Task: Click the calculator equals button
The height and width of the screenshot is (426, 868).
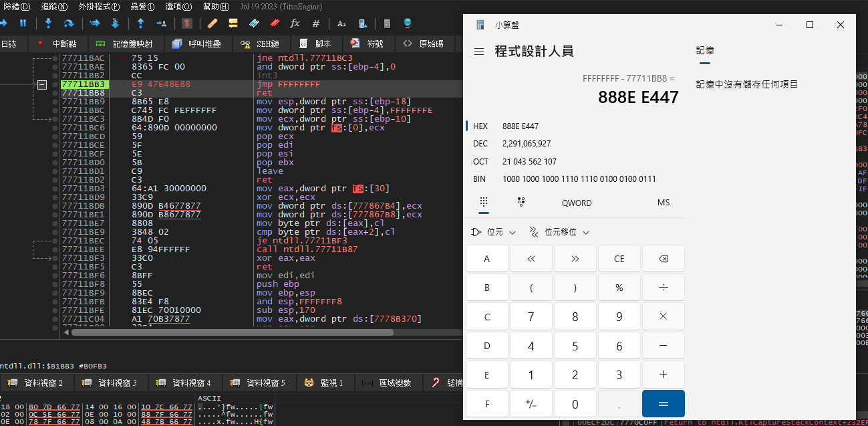Action: click(663, 404)
